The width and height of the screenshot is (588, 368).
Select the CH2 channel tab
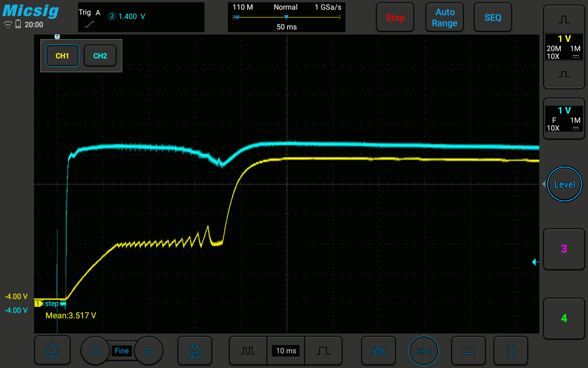[100, 56]
